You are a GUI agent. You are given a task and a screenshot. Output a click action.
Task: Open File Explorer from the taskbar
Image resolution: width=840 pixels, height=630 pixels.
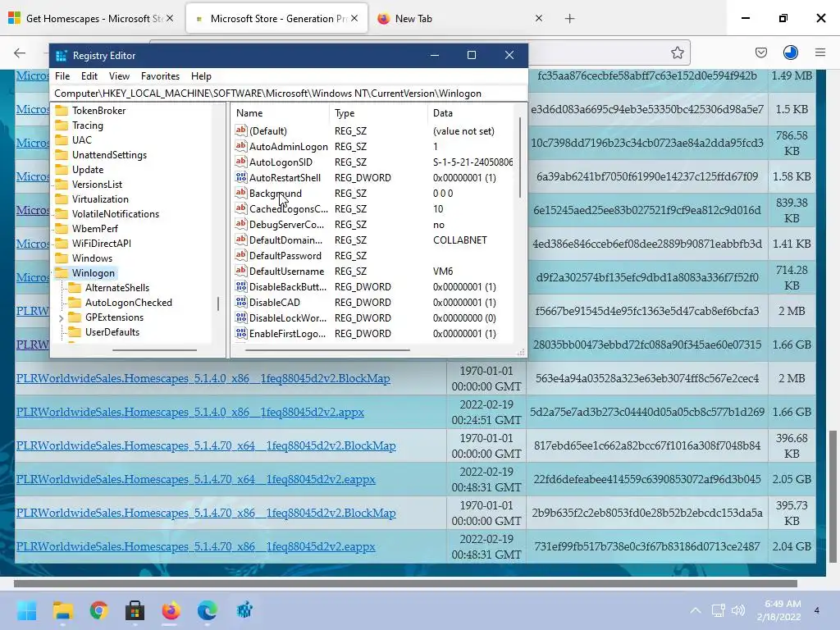tap(62, 610)
